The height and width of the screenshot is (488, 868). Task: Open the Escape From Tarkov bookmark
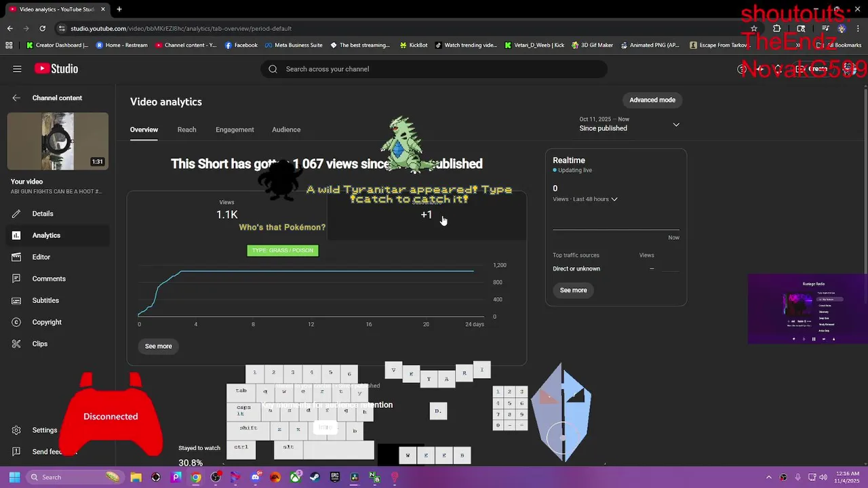pyautogui.click(x=717, y=45)
